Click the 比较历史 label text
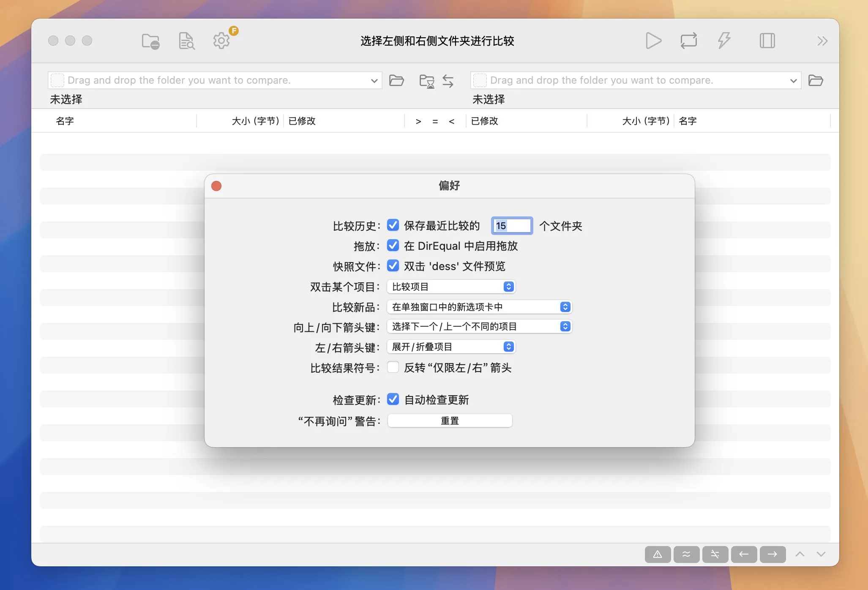 pos(357,226)
